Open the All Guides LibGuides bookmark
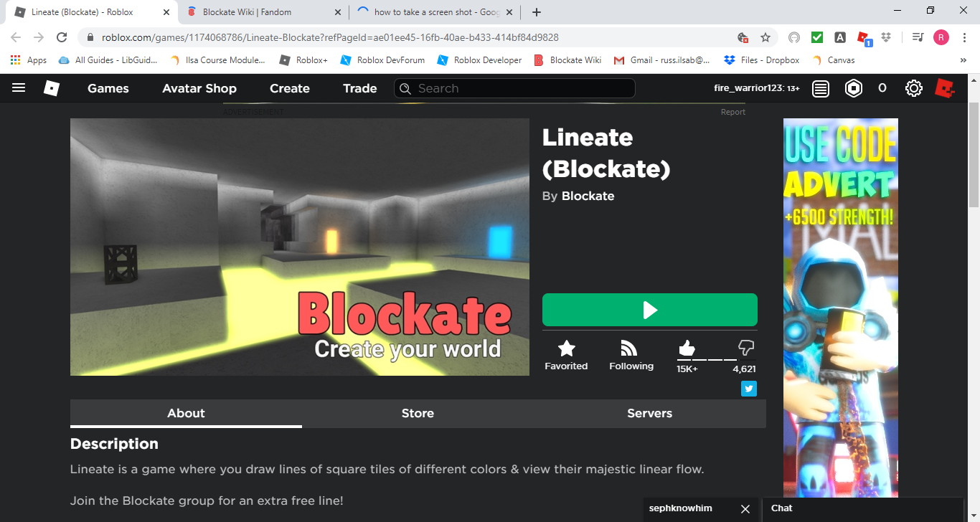Screen dimensions: 980x522 click(108, 60)
